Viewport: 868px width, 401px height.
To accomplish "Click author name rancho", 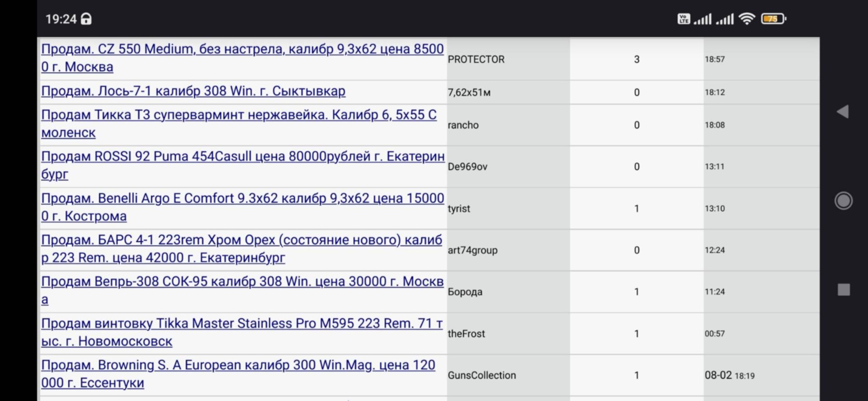I will click(x=463, y=125).
